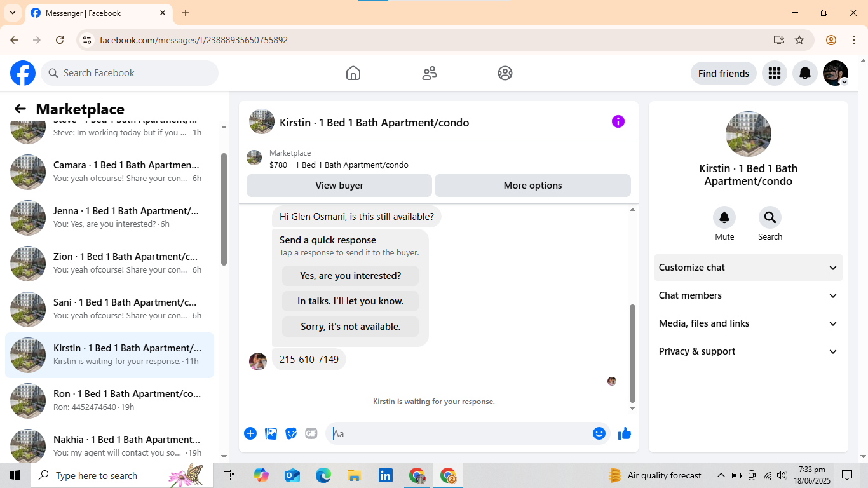
Task: Click the taskbar clock showing 7:33 pm
Action: click(x=811, y=475)
